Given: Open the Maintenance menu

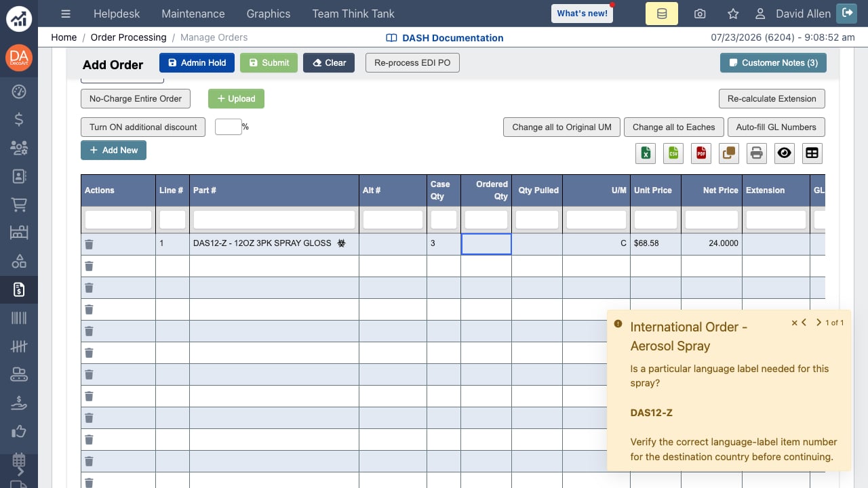Looking at the screenshot, I should tap(193, 14).
